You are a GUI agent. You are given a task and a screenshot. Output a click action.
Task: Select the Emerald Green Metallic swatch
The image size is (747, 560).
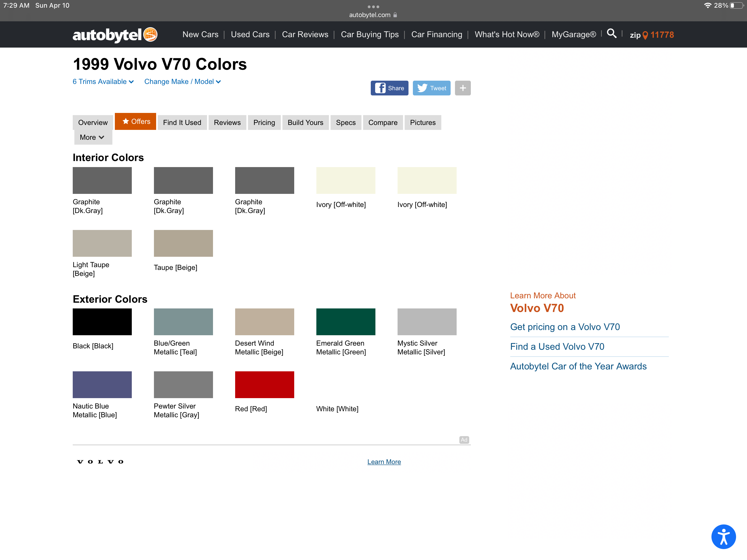pos(345,322)
